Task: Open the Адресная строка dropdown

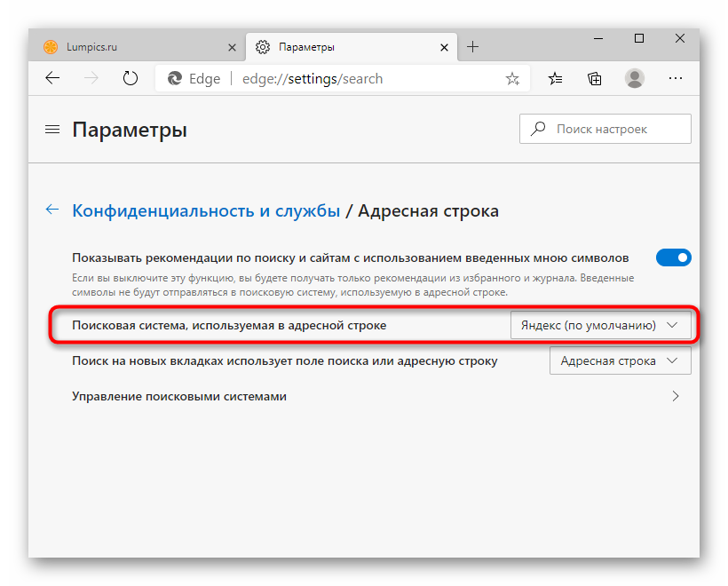Action: (x=621, y=360)
